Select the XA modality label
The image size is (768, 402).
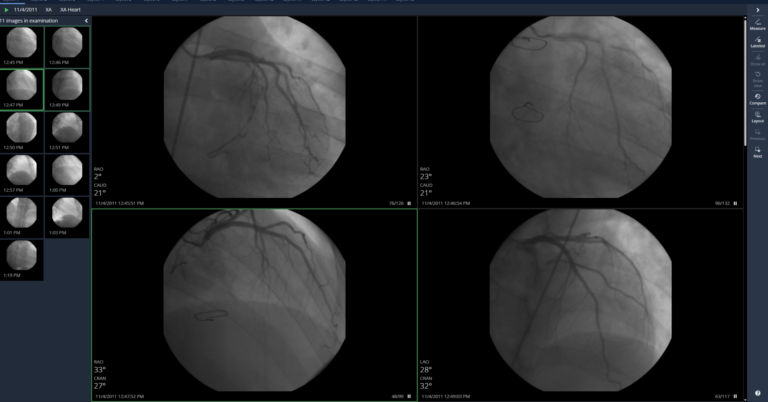click(48, 8)
